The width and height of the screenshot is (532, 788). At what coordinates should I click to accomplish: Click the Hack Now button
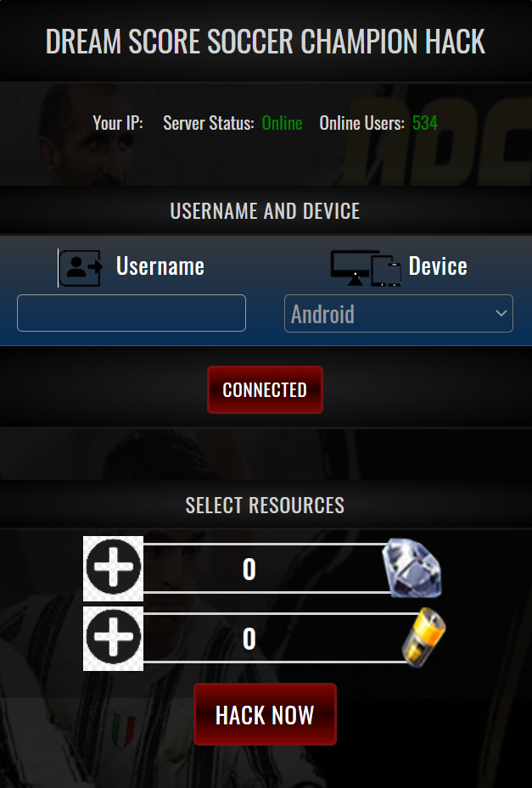[265, 714]
